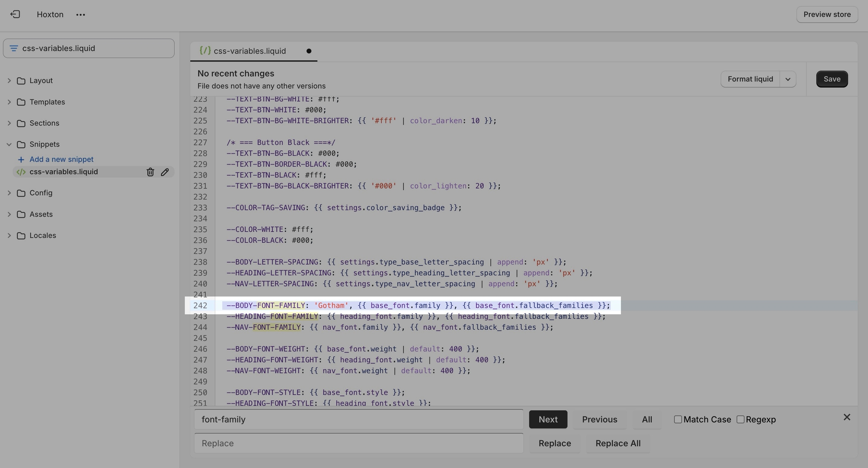Enable the Match Case checkbox
Screen dimensions: 868x468
(678, 419)
